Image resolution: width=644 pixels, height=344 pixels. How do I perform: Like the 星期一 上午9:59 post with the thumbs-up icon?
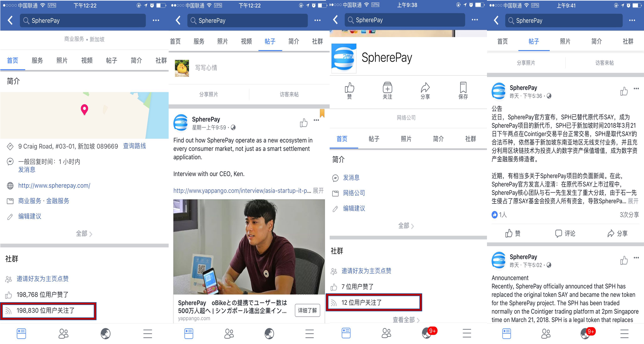coord(303,123)
